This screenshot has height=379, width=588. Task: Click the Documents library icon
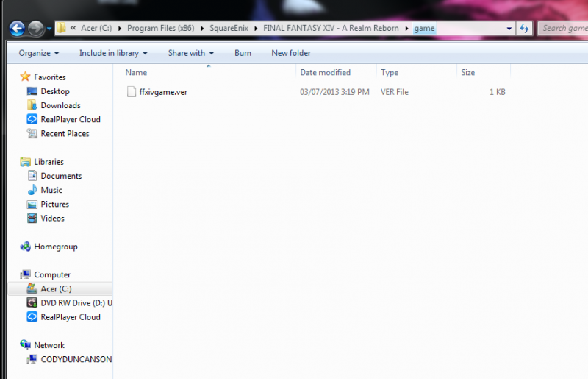(32, 175)
